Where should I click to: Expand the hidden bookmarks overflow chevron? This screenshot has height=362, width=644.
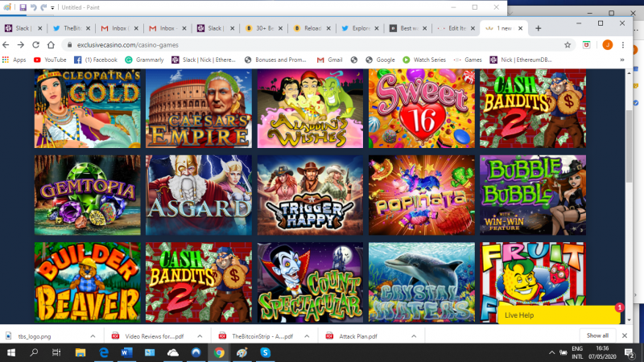tap(622, 60)
